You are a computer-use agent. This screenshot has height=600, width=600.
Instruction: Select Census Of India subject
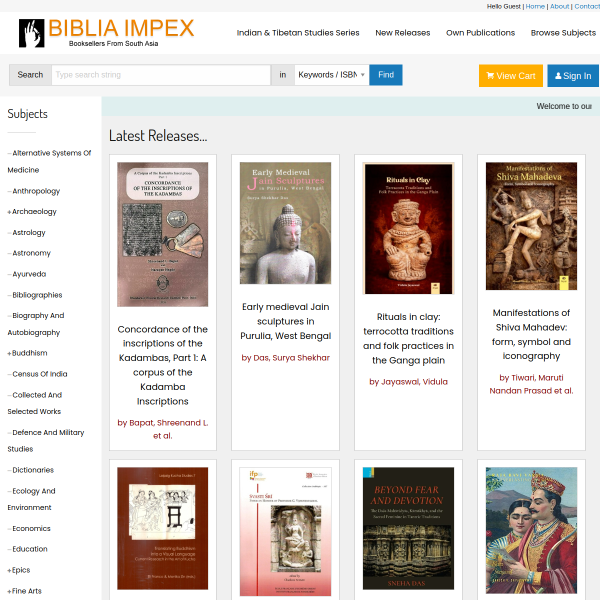pyautogui.click(x=38, y=374)
